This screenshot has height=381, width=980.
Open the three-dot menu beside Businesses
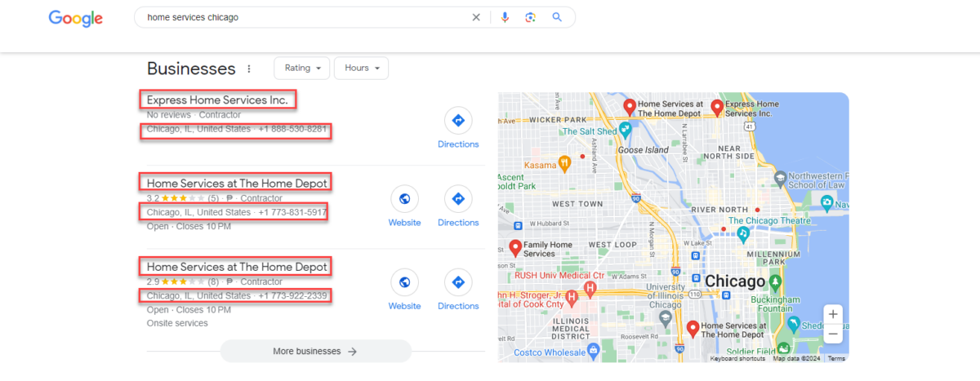249,69
